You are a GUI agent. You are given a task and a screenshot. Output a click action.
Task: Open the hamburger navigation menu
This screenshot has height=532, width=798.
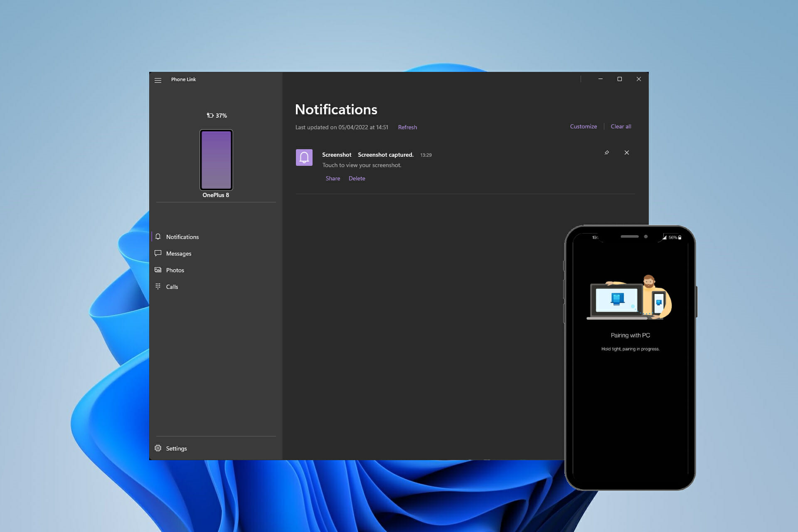(158, 80)
